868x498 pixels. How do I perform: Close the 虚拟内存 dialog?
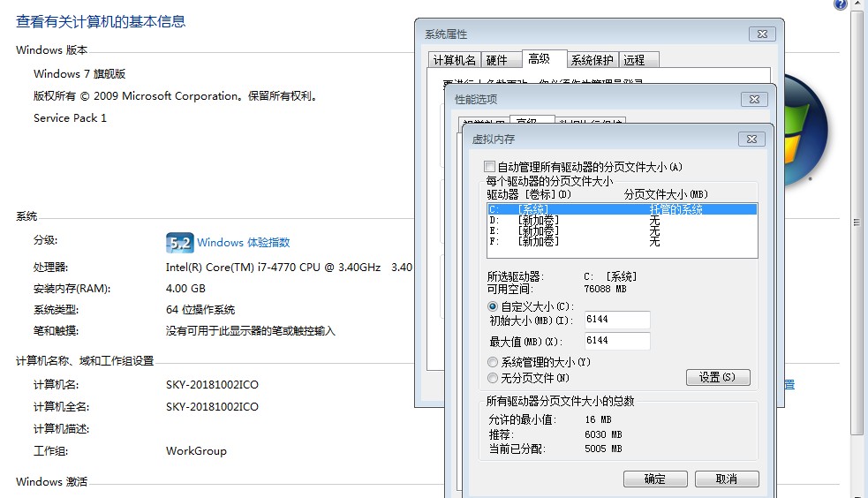tap(751, 139)
